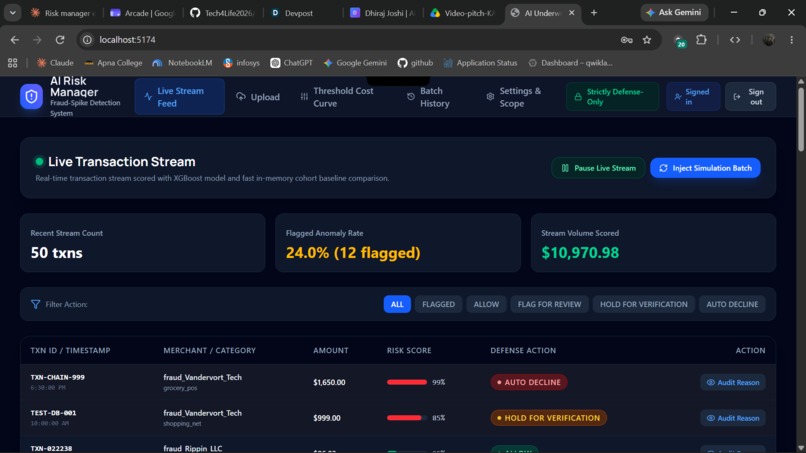Click the AMOUNT column header
This screenshot has height=453, width=806.
tap(331, 351)
